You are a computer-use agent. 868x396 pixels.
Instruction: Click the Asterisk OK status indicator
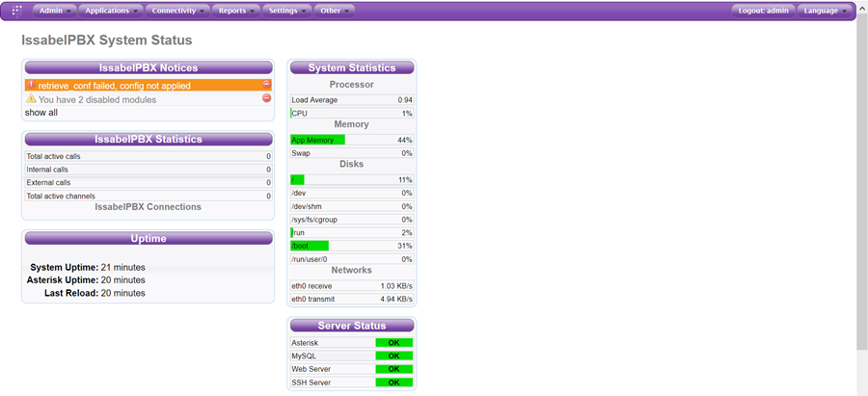tap(394, 343)
